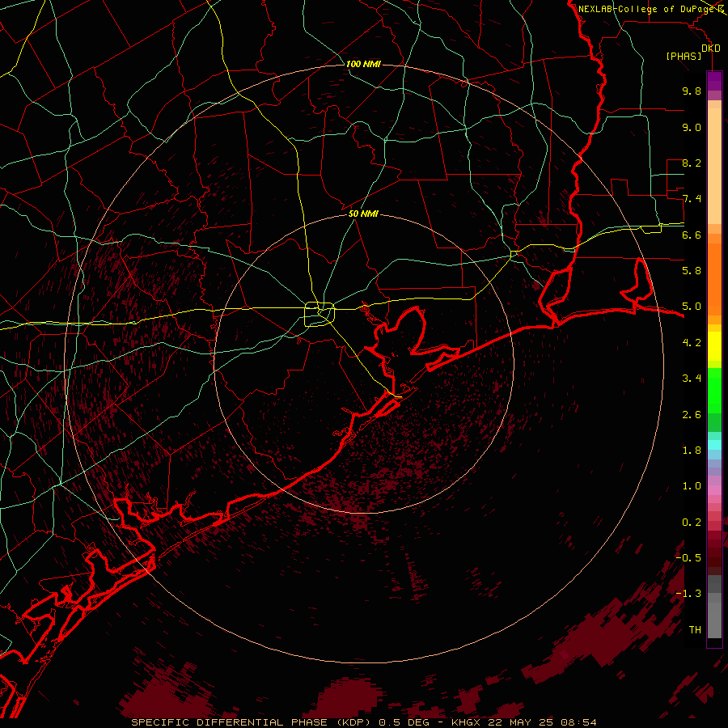Pick the bright green segment of the color bar
This screenshot has width=728, height=728.
(714, 390)
